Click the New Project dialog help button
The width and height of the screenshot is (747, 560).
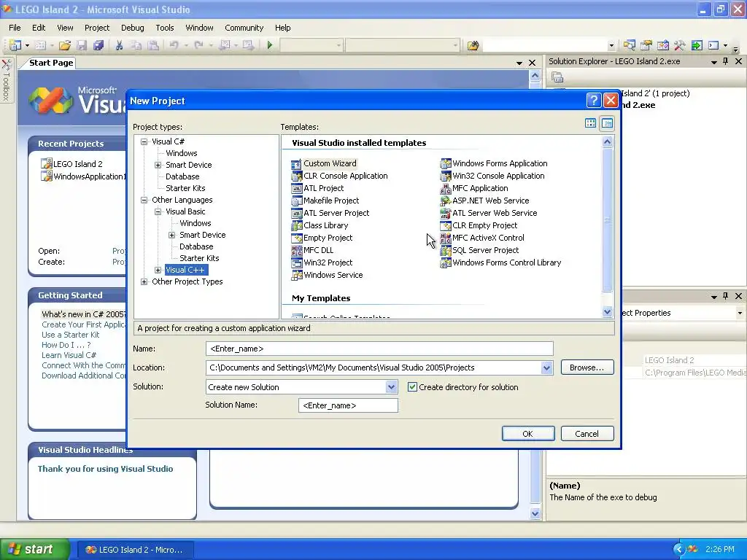[x=594, y=101]
